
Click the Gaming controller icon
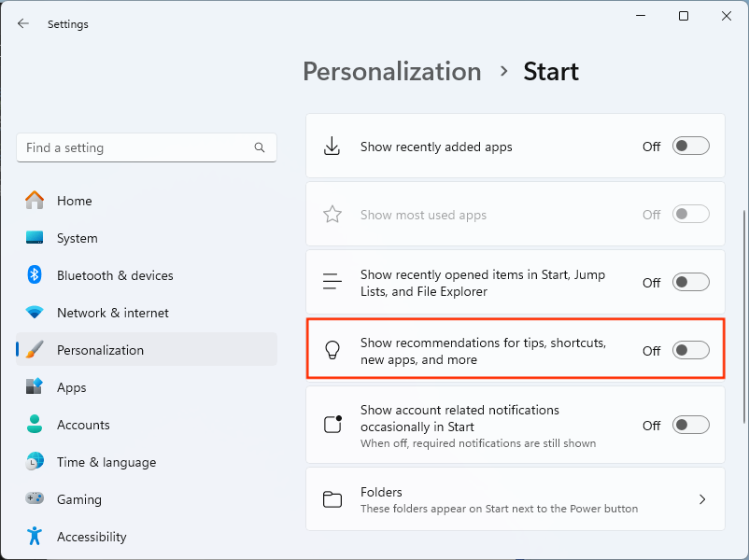35,499
